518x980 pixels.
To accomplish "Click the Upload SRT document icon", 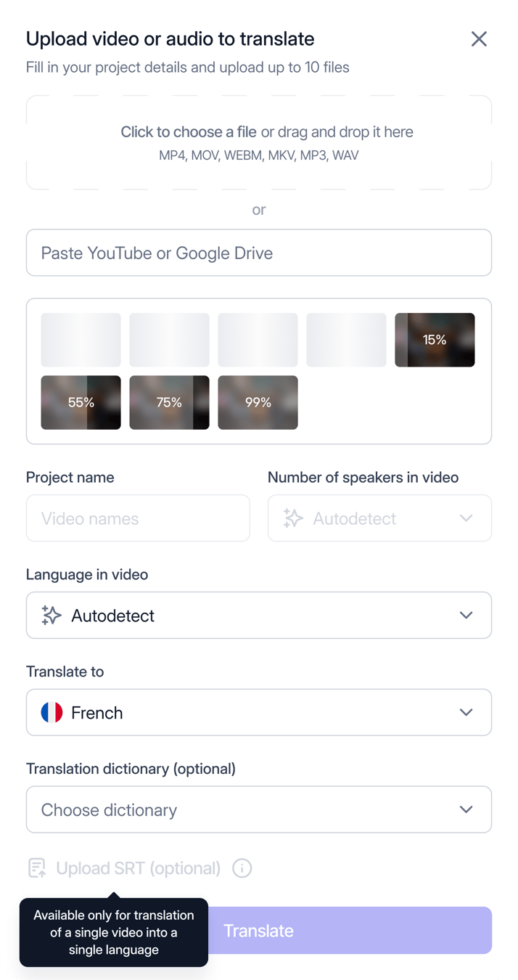I will (x=36, y=868).
